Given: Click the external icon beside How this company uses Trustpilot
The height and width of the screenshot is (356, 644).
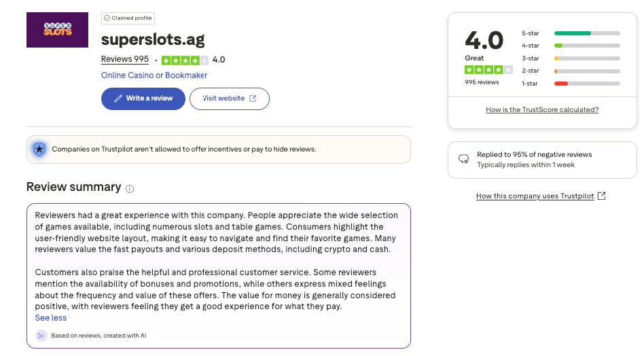Looking at the screenshot, I should click(x=601, y=196).
